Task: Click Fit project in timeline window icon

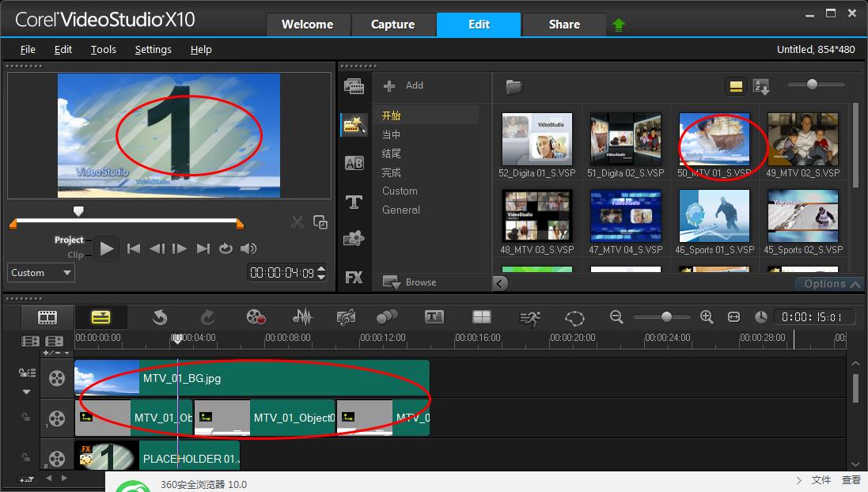Action: click(x=734, y=317)
